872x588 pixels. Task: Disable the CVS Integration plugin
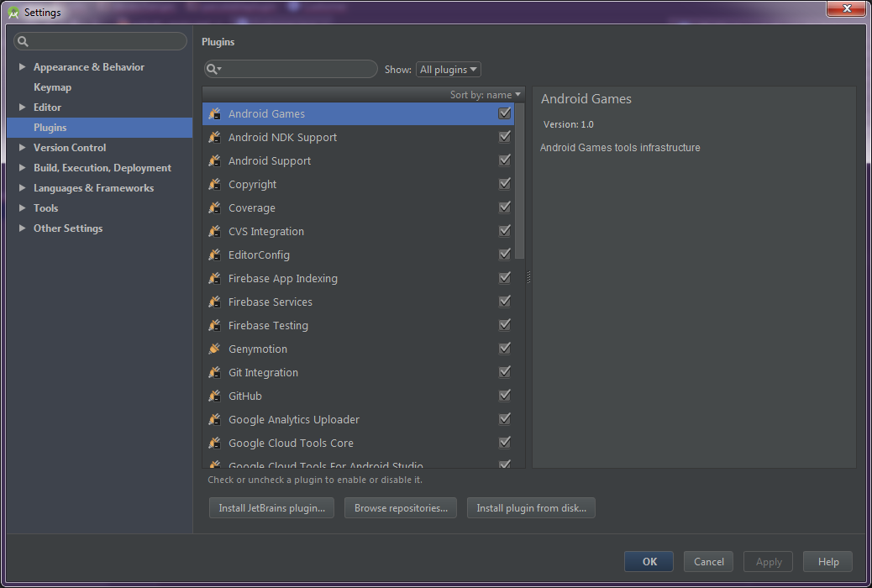coord(504,230)
